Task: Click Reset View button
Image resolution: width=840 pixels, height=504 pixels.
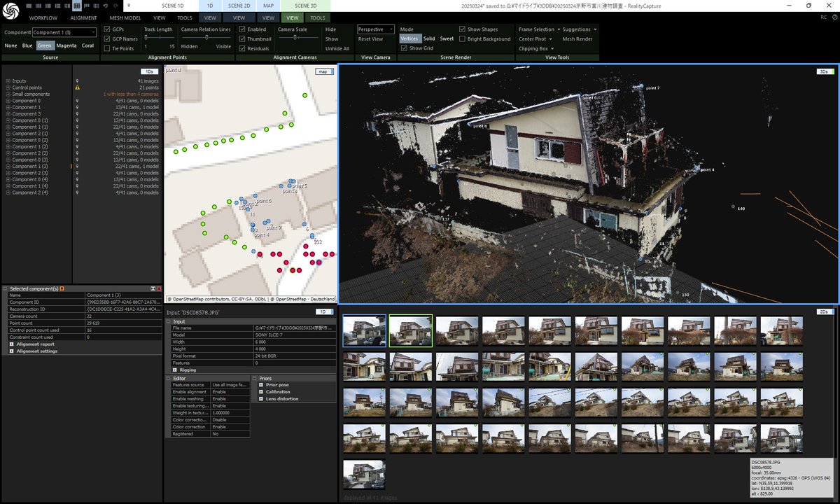Action: point(370,39)
